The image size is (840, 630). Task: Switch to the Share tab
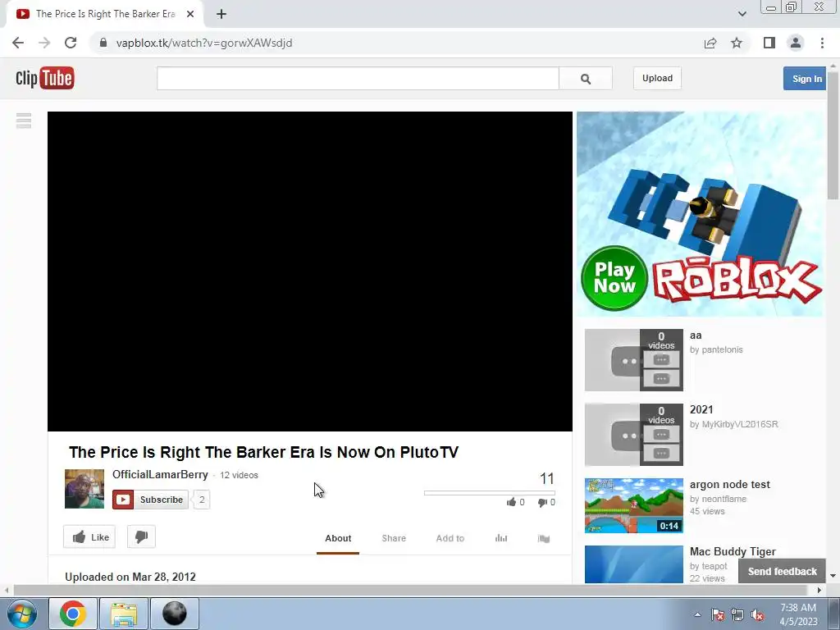394,538
